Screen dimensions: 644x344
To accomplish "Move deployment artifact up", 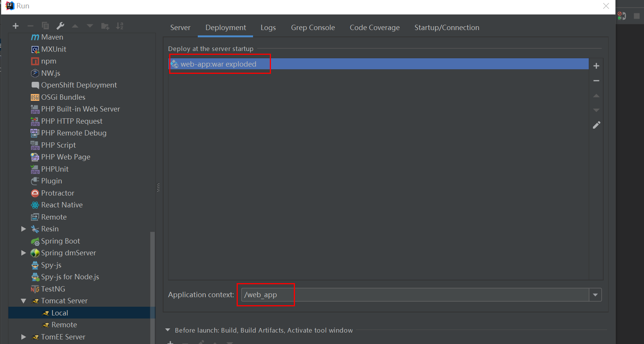I will click(596, 96).
